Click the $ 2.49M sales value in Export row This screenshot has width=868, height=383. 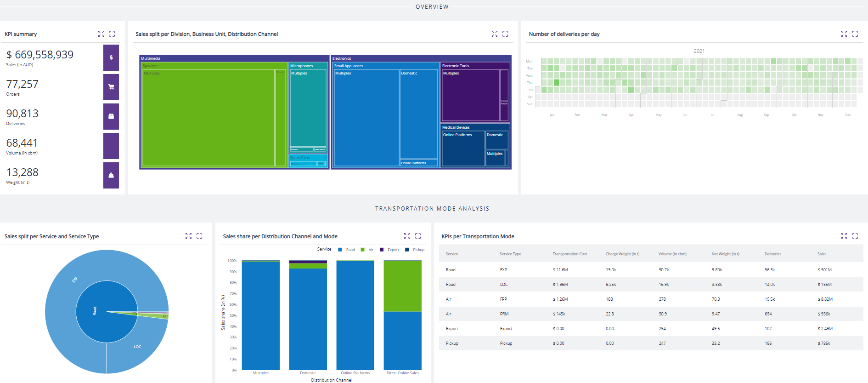825,329
